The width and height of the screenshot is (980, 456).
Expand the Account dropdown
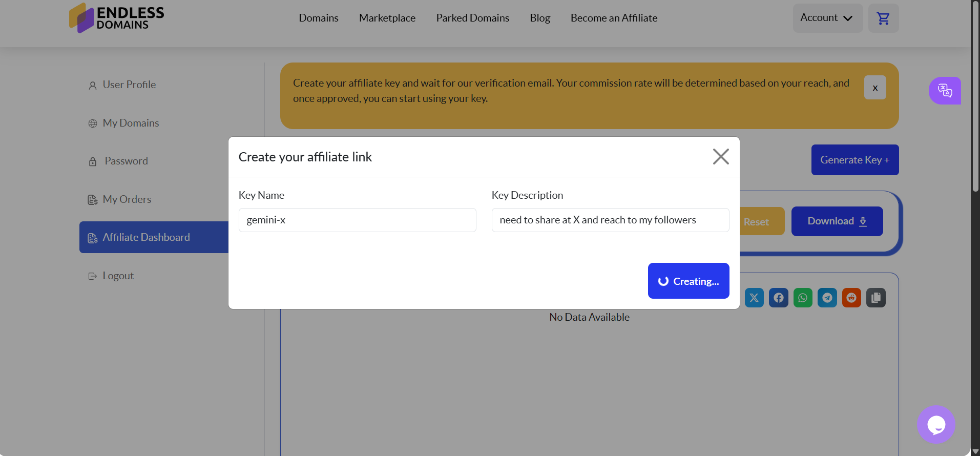[827, 18]
